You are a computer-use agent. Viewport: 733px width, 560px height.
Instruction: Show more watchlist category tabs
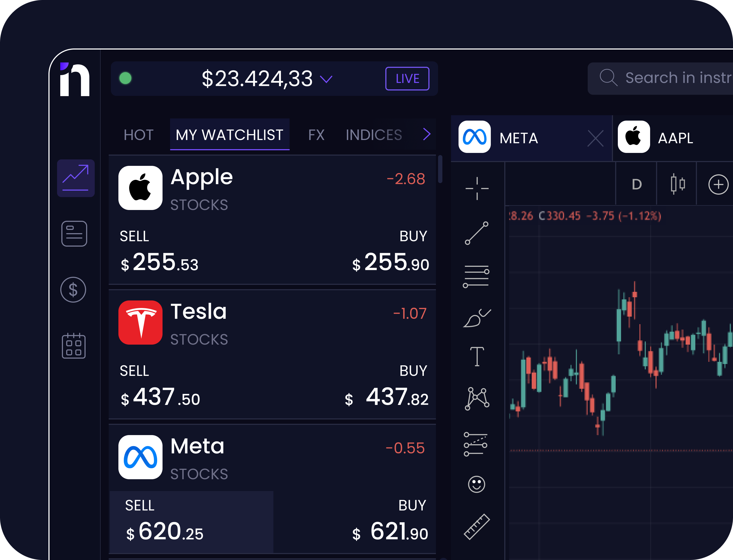[427, 134]
